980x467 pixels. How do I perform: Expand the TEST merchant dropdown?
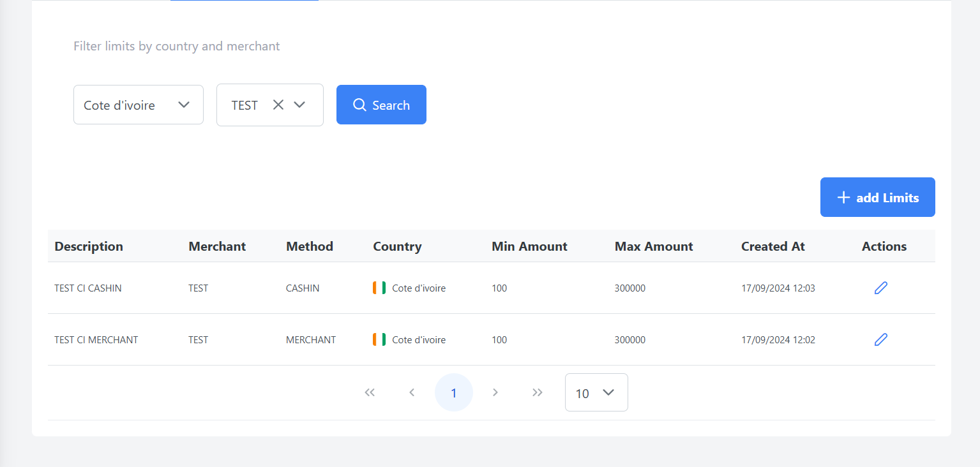(299, 105)
